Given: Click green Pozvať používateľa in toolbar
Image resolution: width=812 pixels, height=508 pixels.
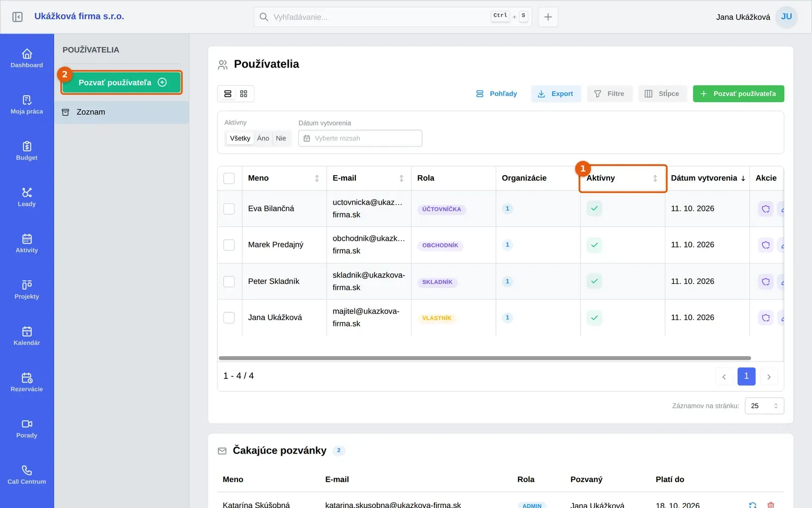Looking at the screenshot, I should tap(738, 94).
